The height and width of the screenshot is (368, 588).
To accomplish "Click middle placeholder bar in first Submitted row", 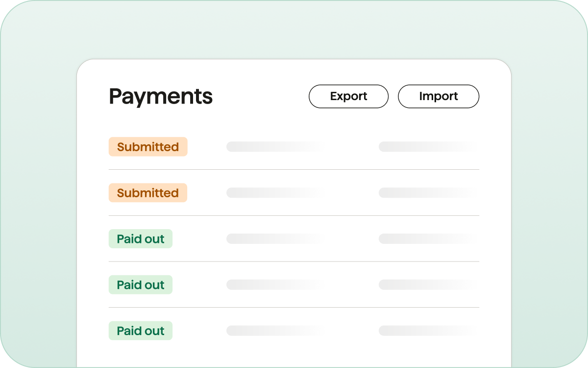I will (x=269, y=147).
